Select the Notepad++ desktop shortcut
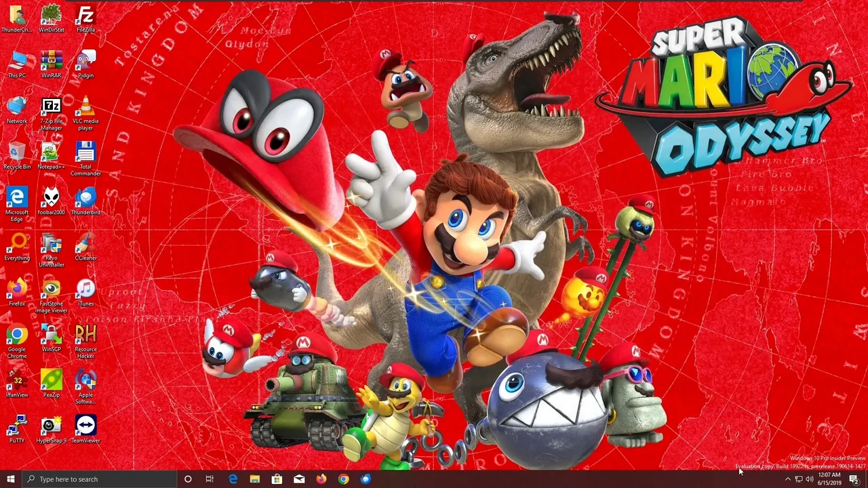The width and height of the screenshot is (868, 488). pos(52,155)
